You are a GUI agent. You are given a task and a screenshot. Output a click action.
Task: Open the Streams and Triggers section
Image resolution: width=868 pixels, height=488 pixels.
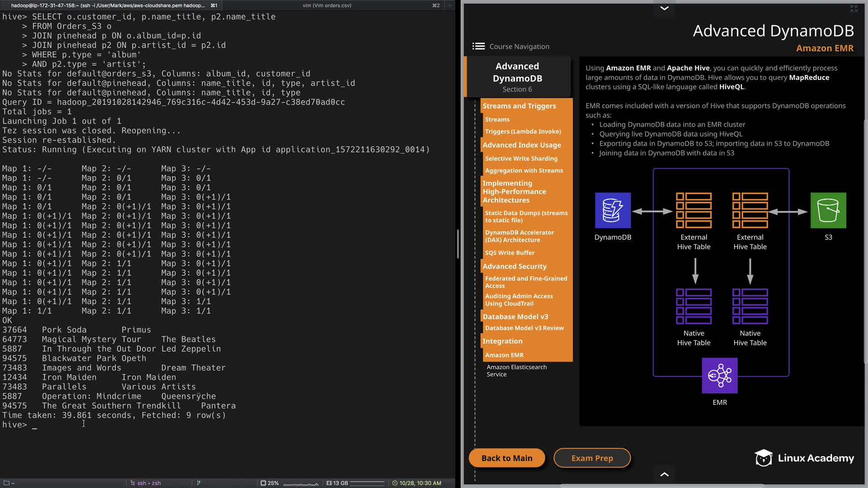point(519,106)
